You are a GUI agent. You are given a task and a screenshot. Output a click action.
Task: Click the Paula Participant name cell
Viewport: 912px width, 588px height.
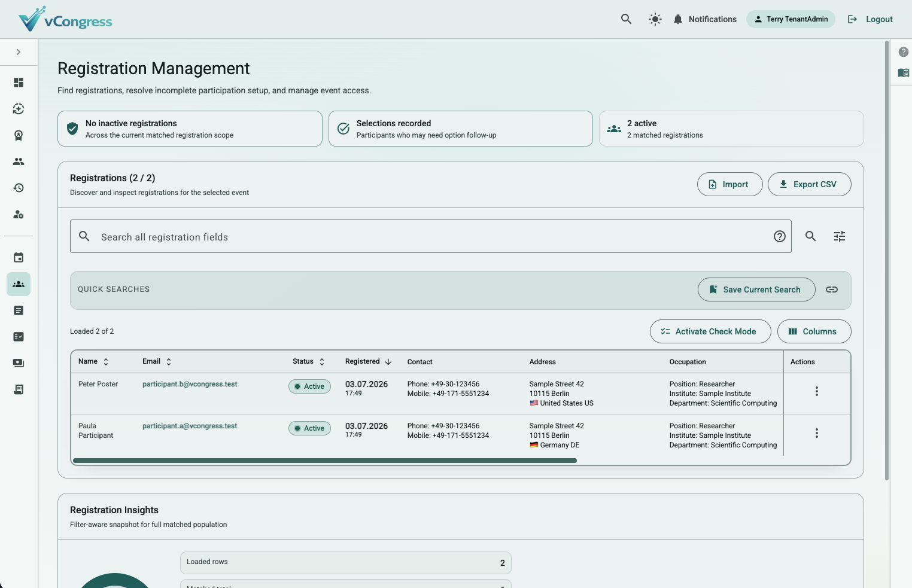[x=96, y=431]
